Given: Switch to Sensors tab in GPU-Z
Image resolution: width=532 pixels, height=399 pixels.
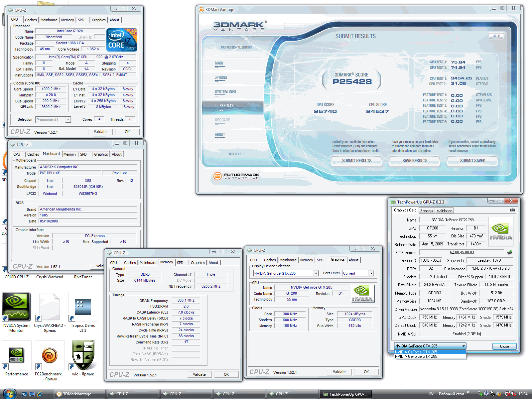Looking at the screenshot, I should click(x=427, y=211).
